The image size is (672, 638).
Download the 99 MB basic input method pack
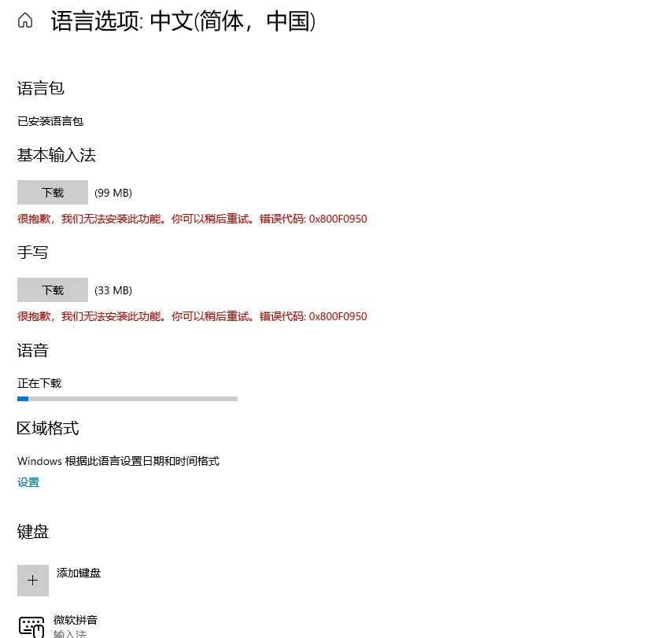(52, 192)
